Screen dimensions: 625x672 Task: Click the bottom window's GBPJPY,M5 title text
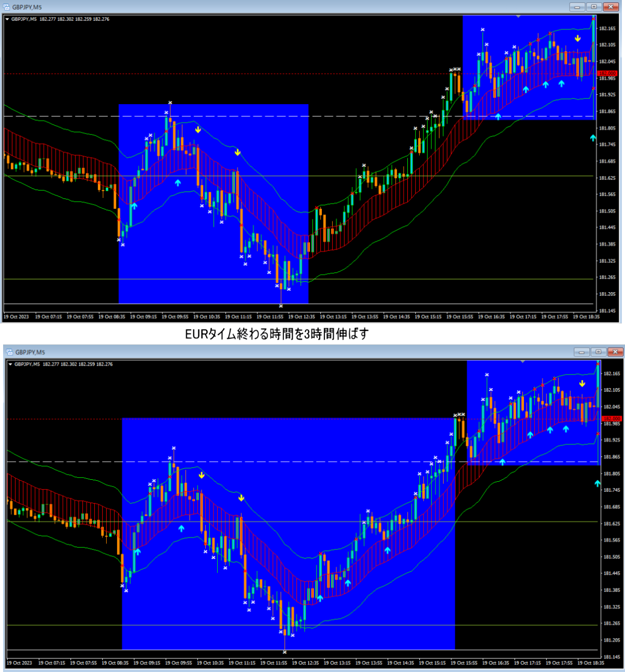pyautogui.click(x=30, y=352)
